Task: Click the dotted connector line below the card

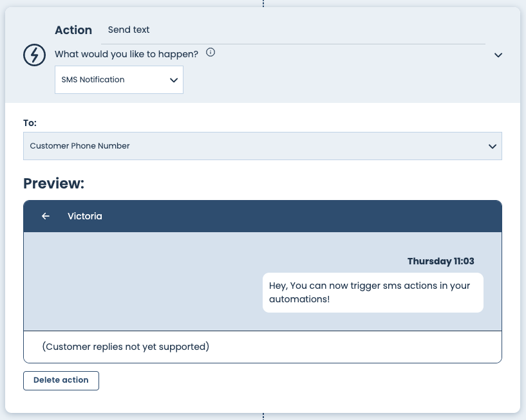Action: (x=263, y=416)
